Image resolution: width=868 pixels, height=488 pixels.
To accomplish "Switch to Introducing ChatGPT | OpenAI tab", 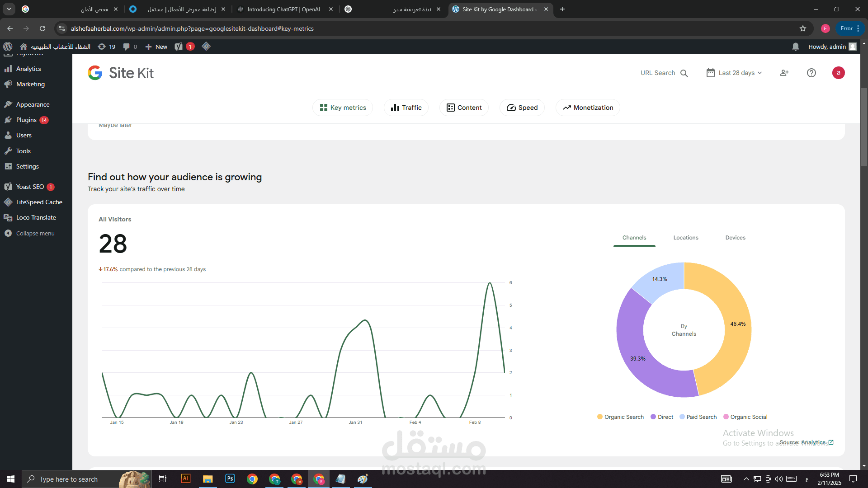I will pyautogui.click(x=284, y=9).
